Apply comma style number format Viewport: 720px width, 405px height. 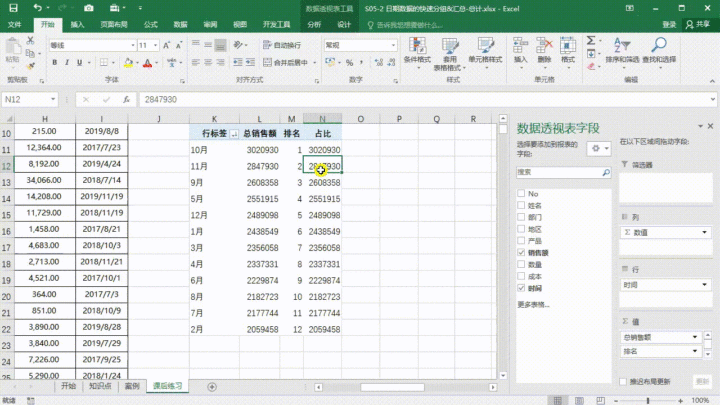point(361,62)
